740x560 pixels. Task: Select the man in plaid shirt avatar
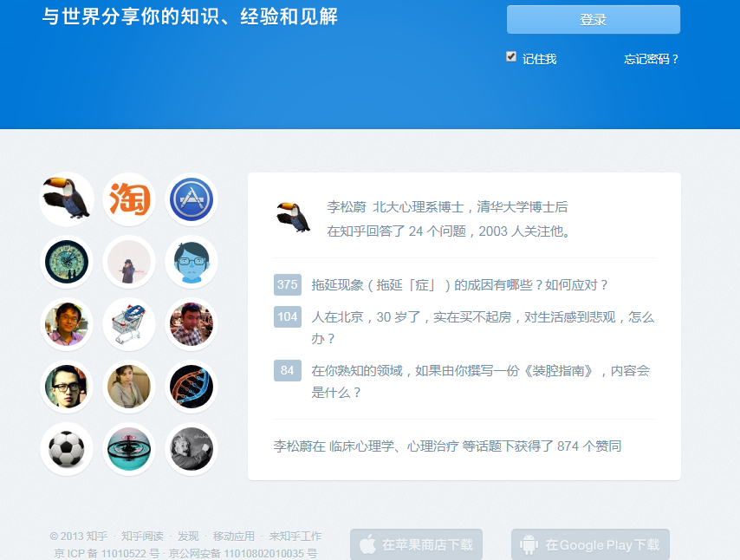tap(191, 324)
